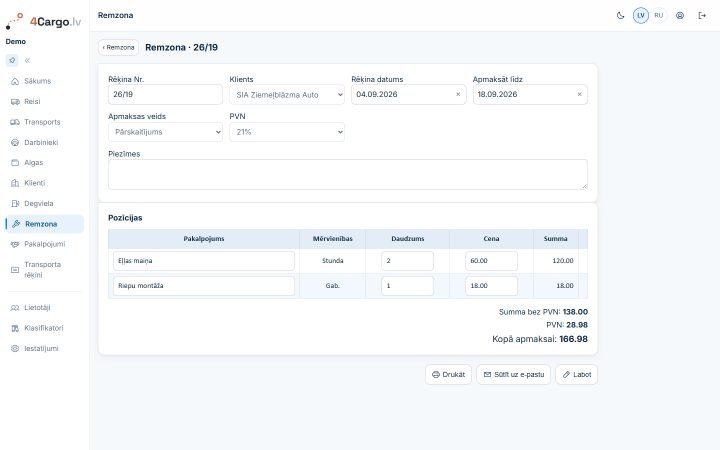Open Pakalpojumi in sidebar

(45, 244)
